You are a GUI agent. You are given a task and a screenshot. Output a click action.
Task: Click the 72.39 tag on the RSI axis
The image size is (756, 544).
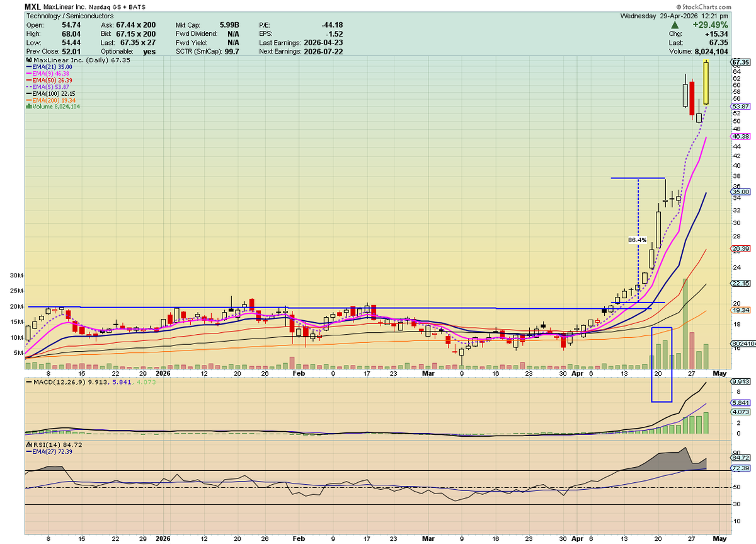[x=741, y=469]
